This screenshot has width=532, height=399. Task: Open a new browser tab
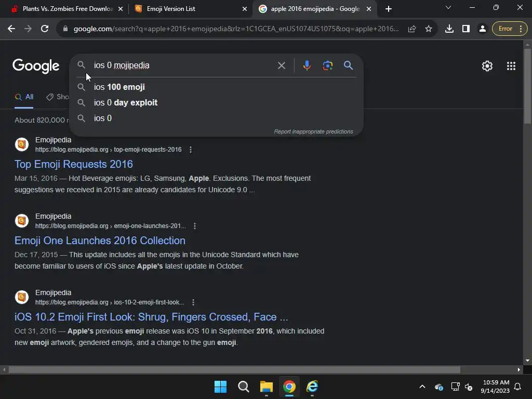pyautogui.click(x=389, y=9)
